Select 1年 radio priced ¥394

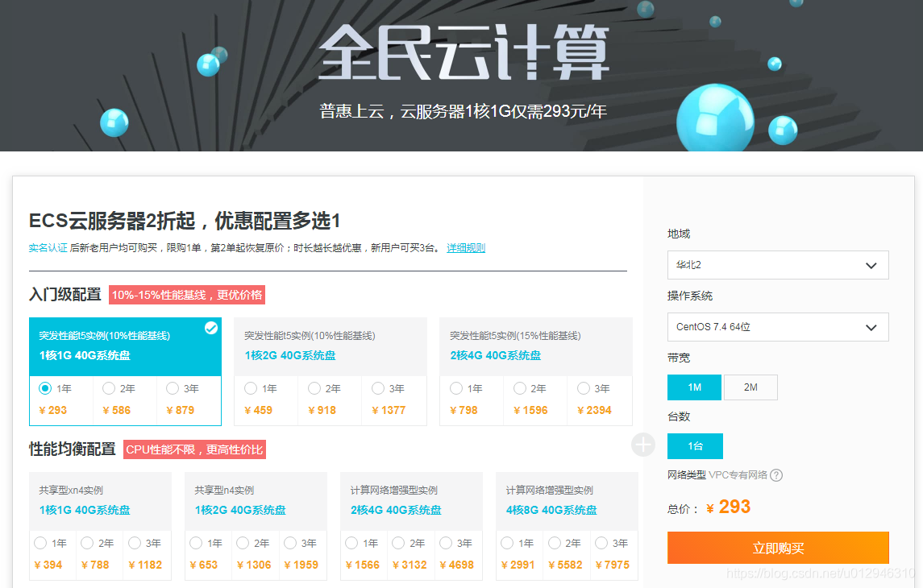click(40, 543)
